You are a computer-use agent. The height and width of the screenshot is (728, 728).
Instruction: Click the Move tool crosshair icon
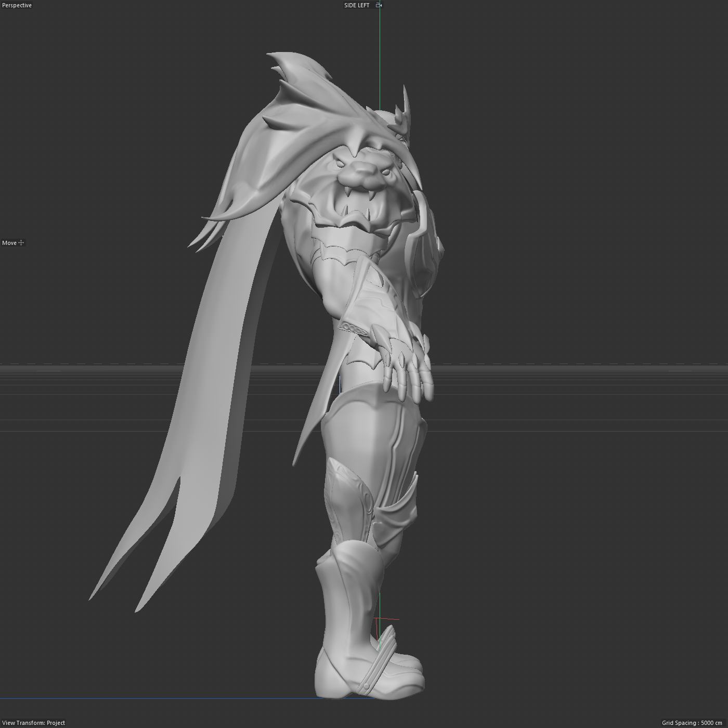point(21,242)
